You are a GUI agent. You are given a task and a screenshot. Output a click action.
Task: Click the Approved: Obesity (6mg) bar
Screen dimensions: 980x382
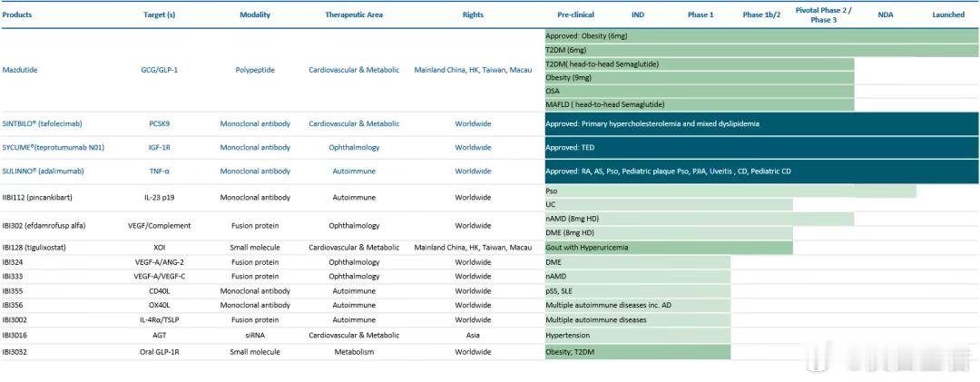pyautogui.click(x=761, y=36)
